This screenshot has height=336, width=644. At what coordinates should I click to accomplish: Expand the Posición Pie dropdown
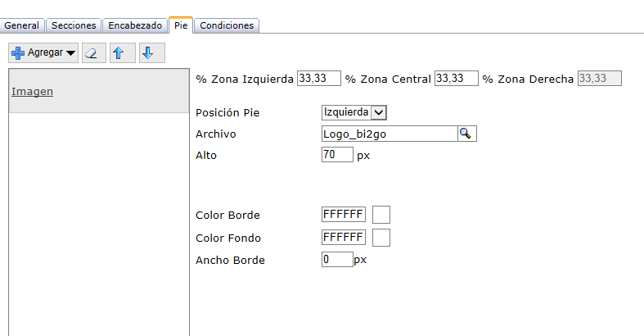378,112
